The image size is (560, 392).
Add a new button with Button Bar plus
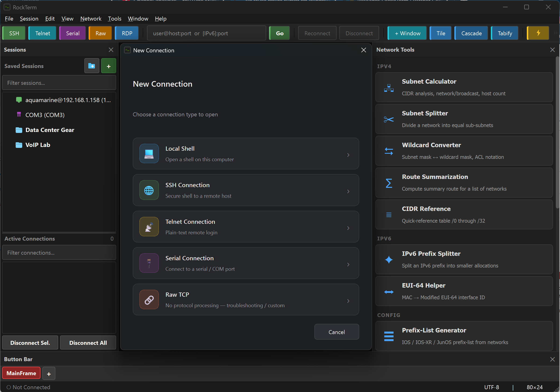[49, 374]
